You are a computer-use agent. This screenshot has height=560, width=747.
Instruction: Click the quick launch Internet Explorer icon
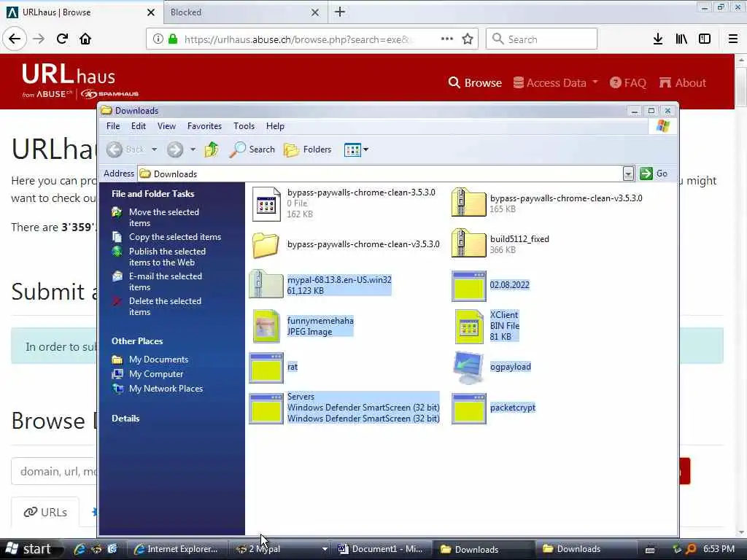tap(79, 549)
